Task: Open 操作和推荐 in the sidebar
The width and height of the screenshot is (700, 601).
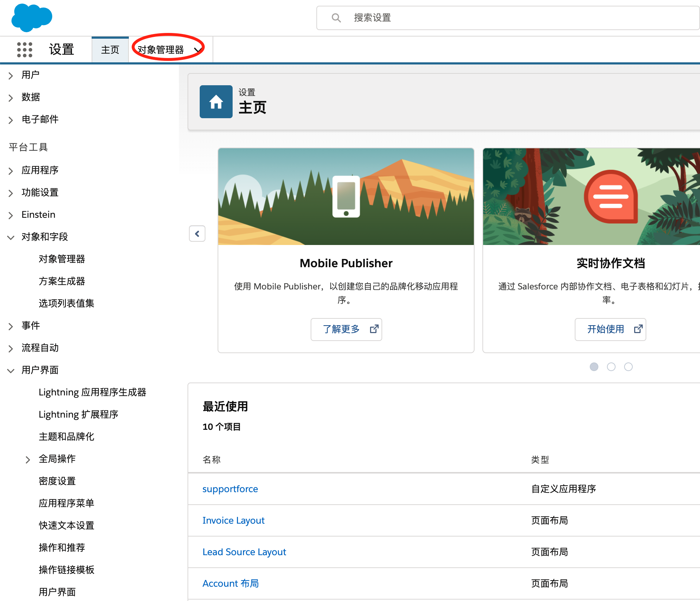Action: click(x=62, y=547)
